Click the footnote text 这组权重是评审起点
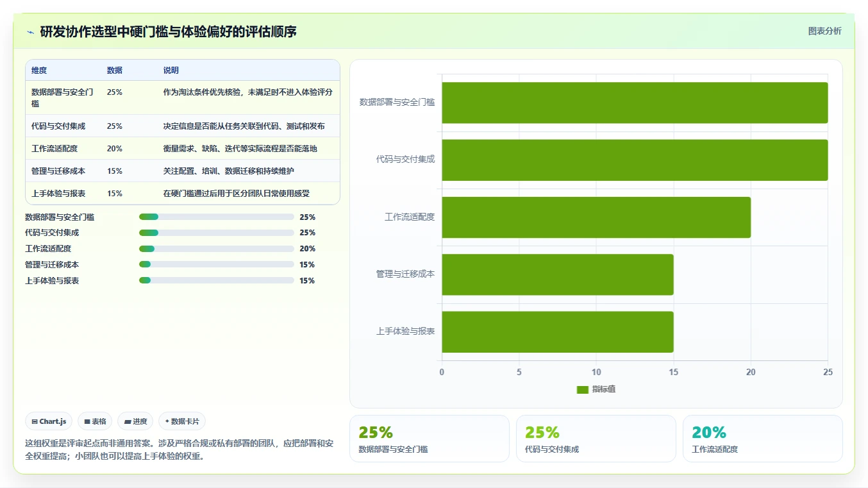The image size is (868, 488). point(179,450)
